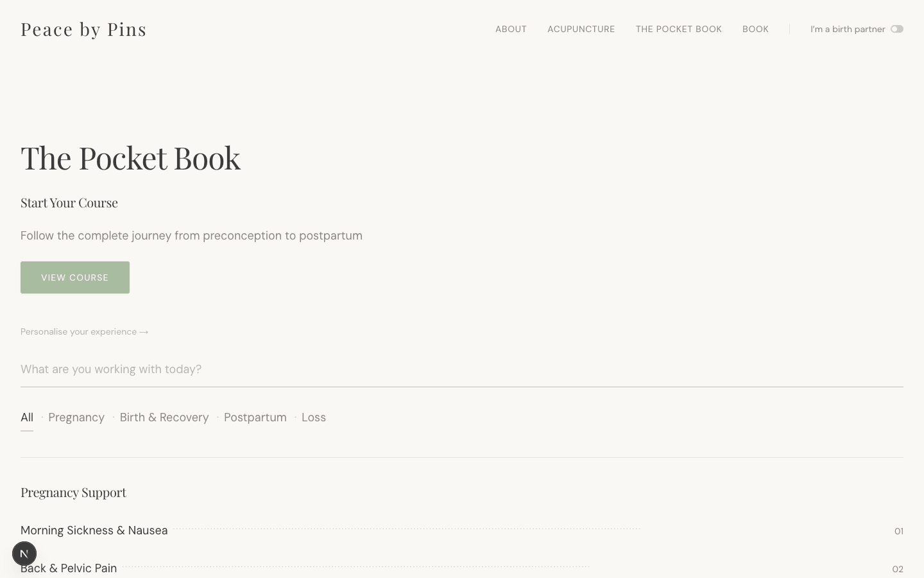Open The Pocket Book navigation item
924x578 pixels.
click(x=678, y=29)
